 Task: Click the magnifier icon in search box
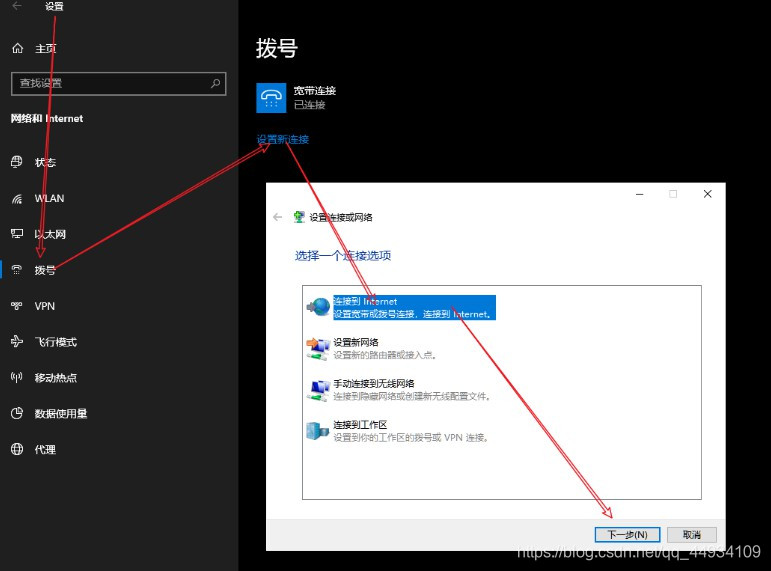click(215, 84)
